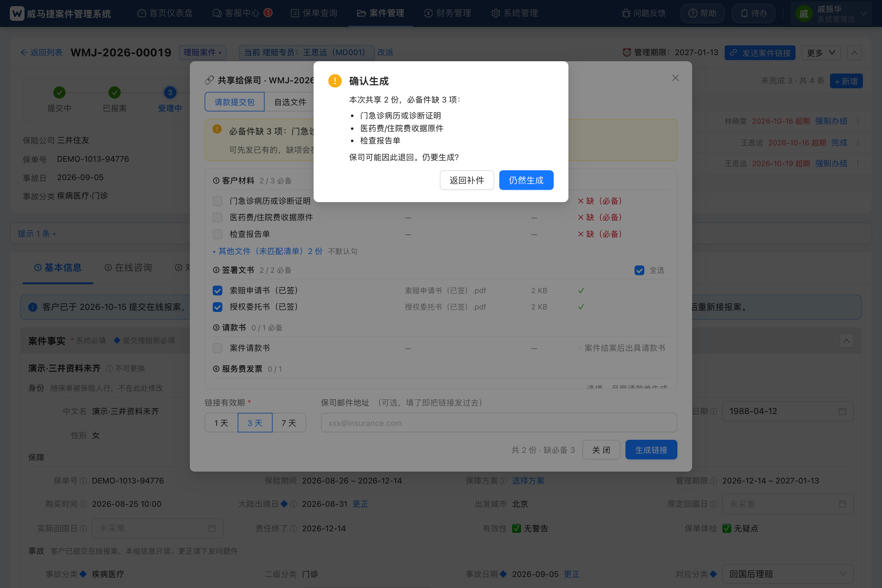Click kebab menu on 2026-10-19 task row
The width and height of the screenshot is (882, 588).
pyautogui.click(x=858, y=163)
